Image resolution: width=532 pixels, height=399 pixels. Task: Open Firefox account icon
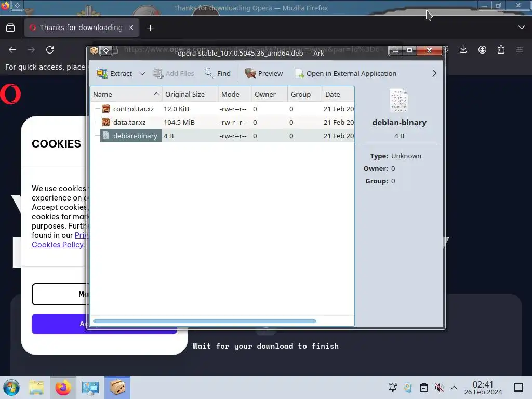coord(482,49)
